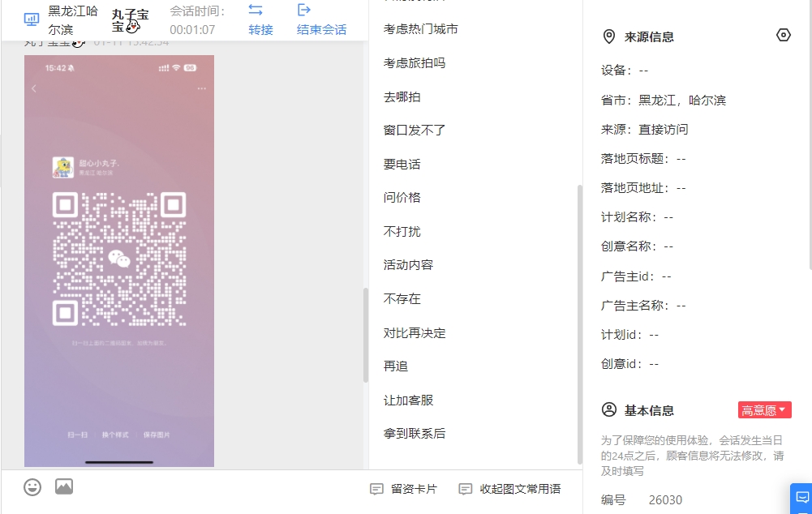Open the blue chat widget icon
This screenshot has height=514, width=812.
[802, 498]
